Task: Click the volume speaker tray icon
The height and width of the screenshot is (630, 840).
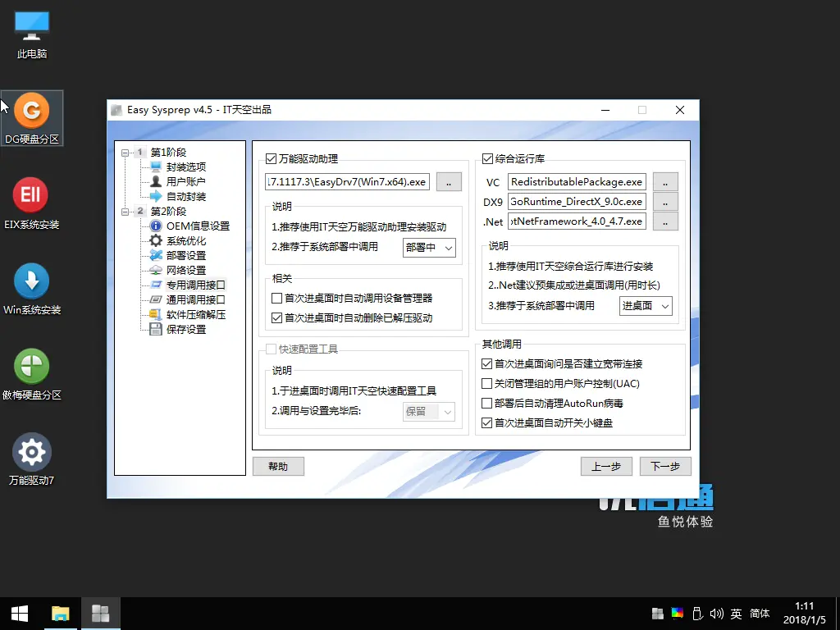Action: pyautogui.click(x=716, y=614)
